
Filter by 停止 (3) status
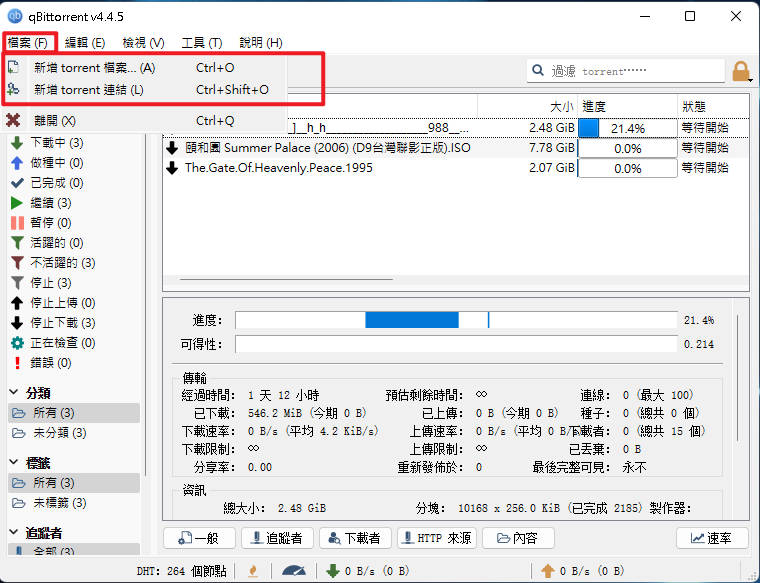[51, 283]
